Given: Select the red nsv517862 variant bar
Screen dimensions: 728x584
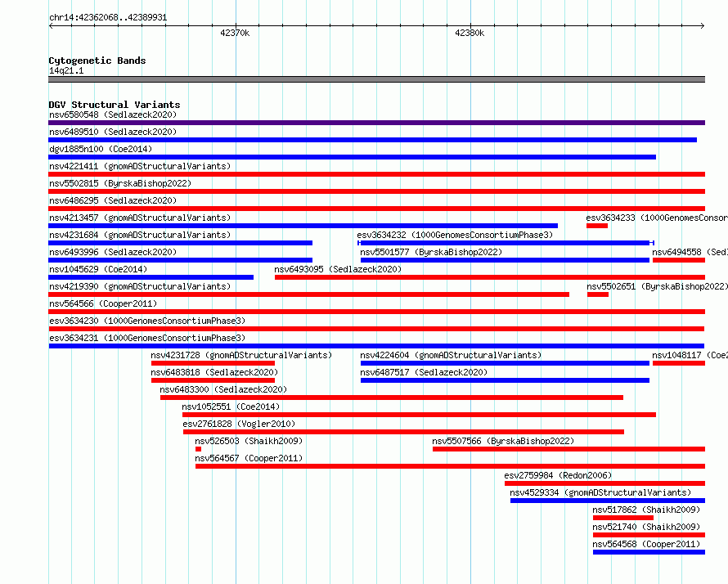Looking at the screenshot, I should click(x=623, y=518).
